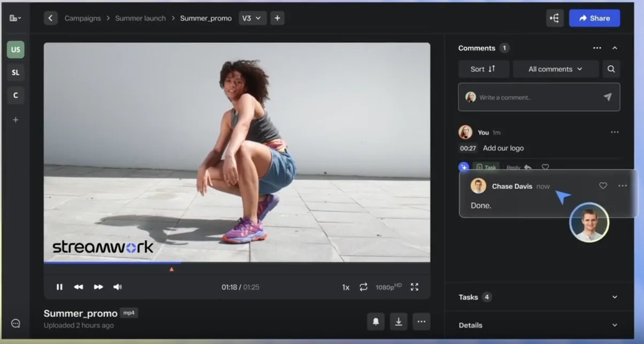Open the US workspace in sidebar
The width and height of the screenshot is (644, 344).
click(16, 50)
